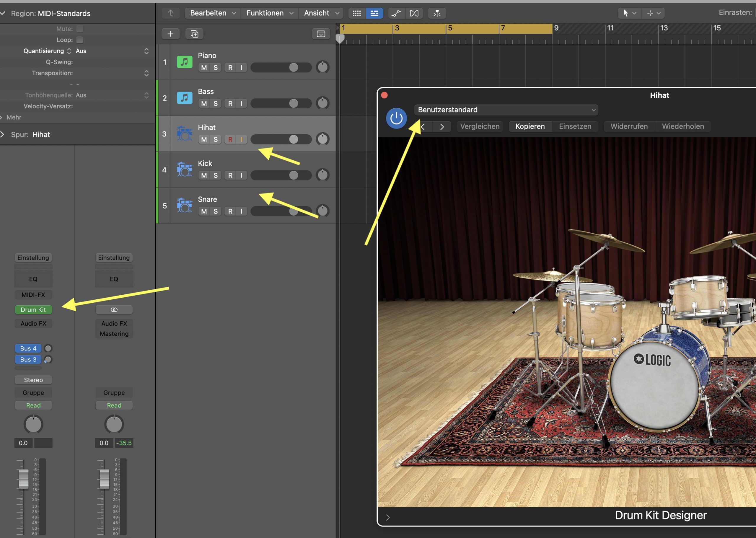Expand the Spur: Hihat inspector section
Image resolution: width=756 pixels, height=538 pixels.
click(3, 135)
